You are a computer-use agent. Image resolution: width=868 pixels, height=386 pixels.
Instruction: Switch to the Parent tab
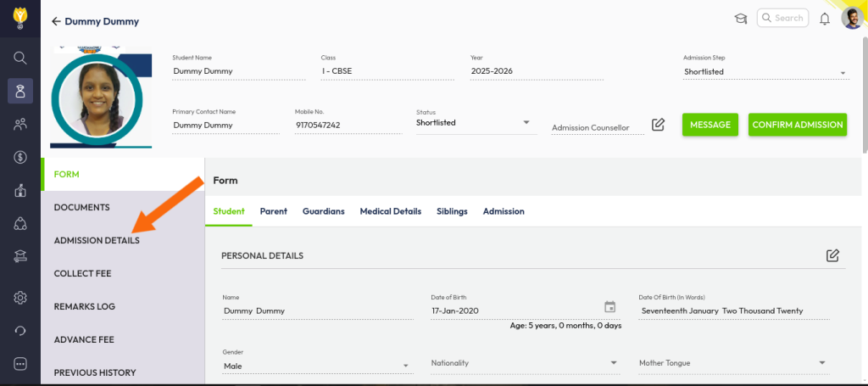click(x=273, y=211)
